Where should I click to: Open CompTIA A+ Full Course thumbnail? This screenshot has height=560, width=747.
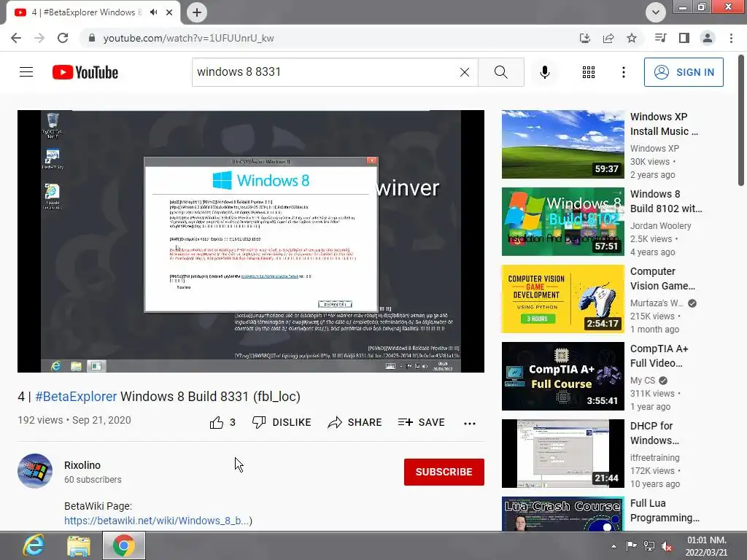click(x=562, y=376)
